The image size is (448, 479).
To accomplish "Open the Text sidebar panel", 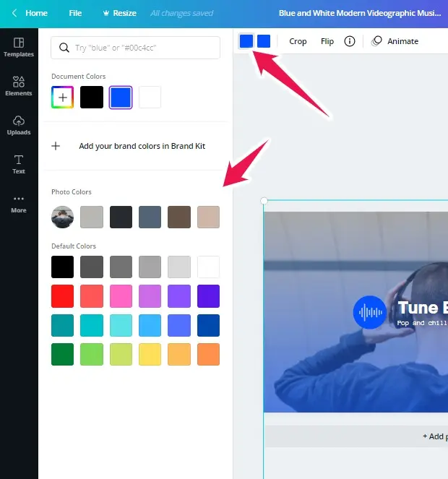I will tap(19, 164).
